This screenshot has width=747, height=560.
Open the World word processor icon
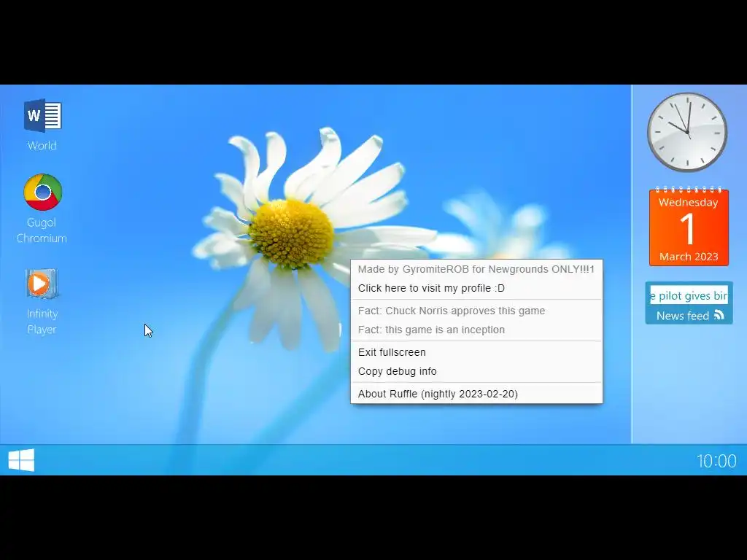coord(42,116)
